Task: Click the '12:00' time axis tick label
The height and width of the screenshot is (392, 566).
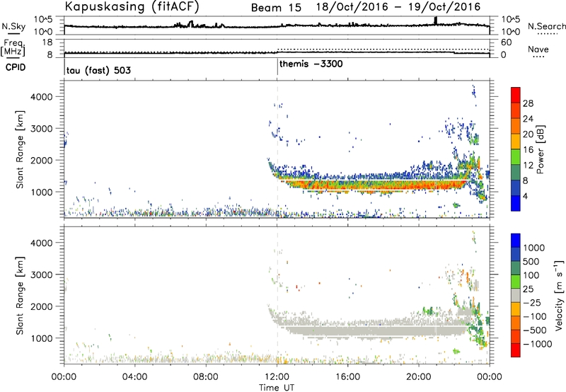Action: point(277,377)
